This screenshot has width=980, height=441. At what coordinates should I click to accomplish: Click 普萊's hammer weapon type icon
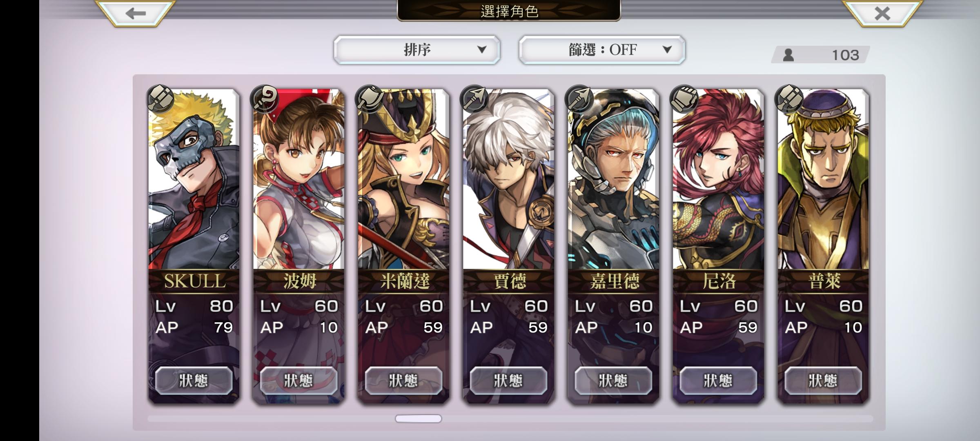pyautogui.click(x=790, y=98)
